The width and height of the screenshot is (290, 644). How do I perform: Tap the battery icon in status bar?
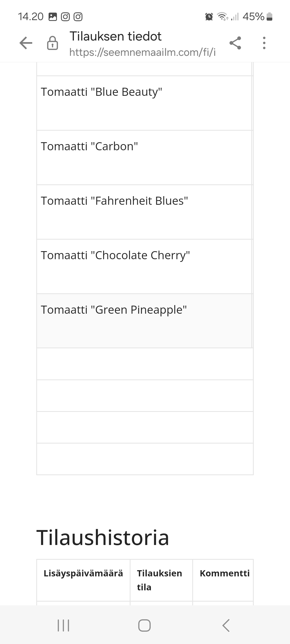tap(270, 17)
